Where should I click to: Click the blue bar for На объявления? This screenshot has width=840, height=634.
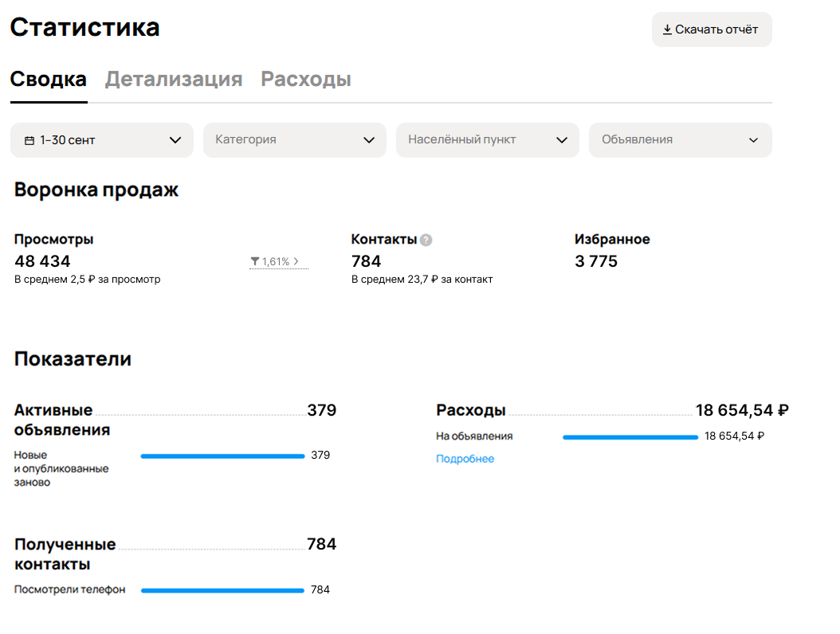pyautogui.click(x=630, y=437)
